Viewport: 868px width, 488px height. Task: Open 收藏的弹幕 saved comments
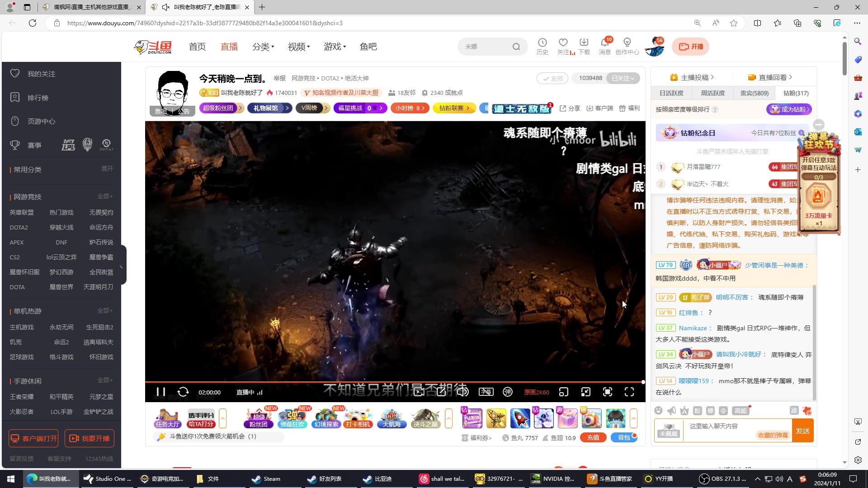[773, 435]
